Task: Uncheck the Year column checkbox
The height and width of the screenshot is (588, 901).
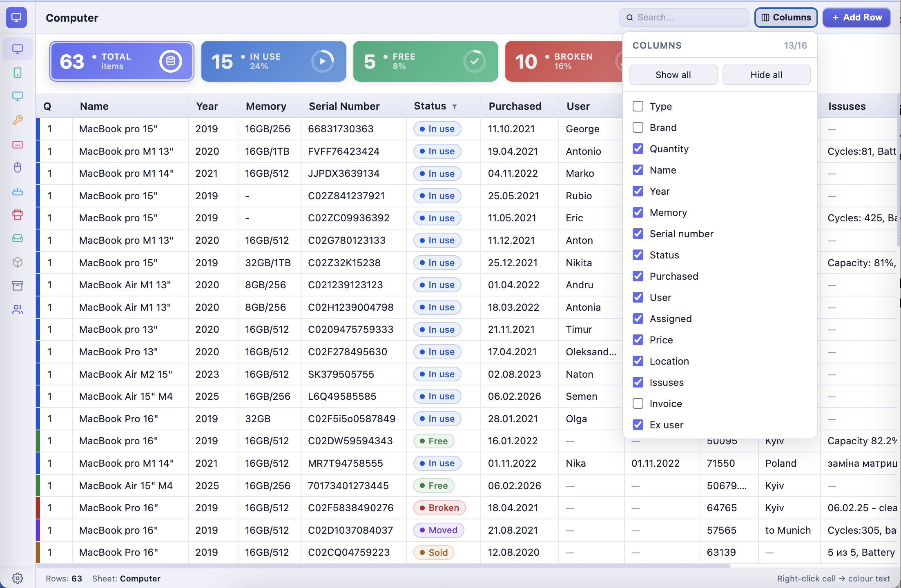Action: 638,191
